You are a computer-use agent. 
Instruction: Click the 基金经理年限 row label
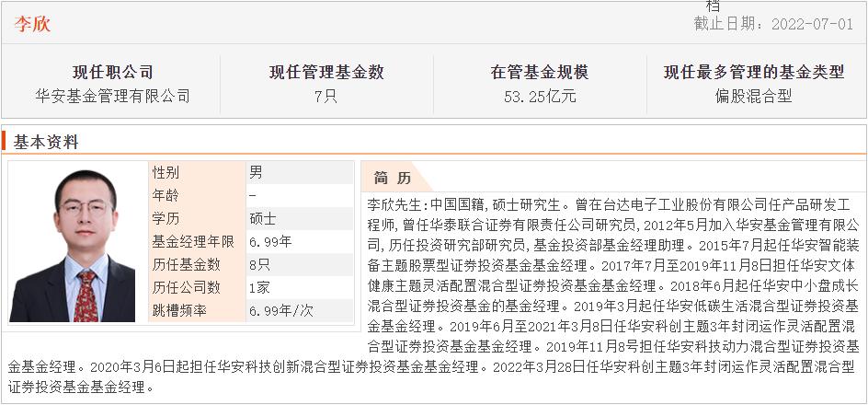tap(193, 241)
